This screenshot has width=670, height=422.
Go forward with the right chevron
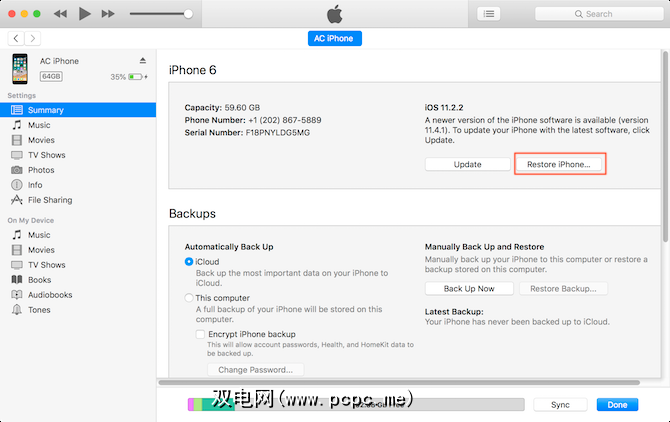pos(32,38)
